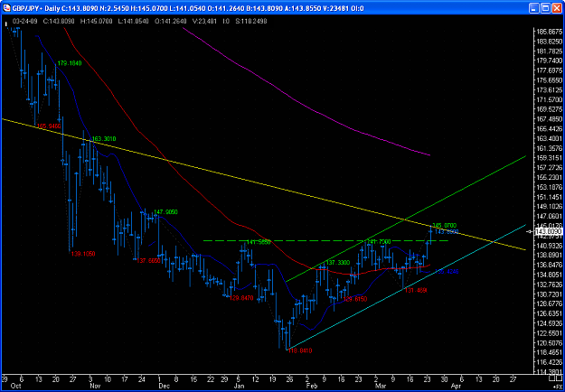Click the O:141.2640 open value in the info bar
Image resolution: width=565 pixels, height=392 pixels.
pyautogui.click(x=170, y=22)
